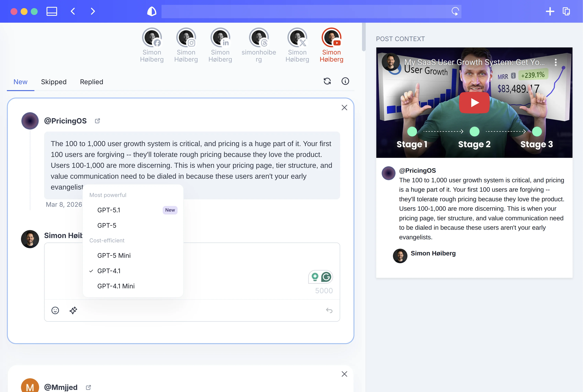Pick GPT-5 Mini under Cost-efficient models
Viewport: 583px width, 392px height.
tap(114, 255)
